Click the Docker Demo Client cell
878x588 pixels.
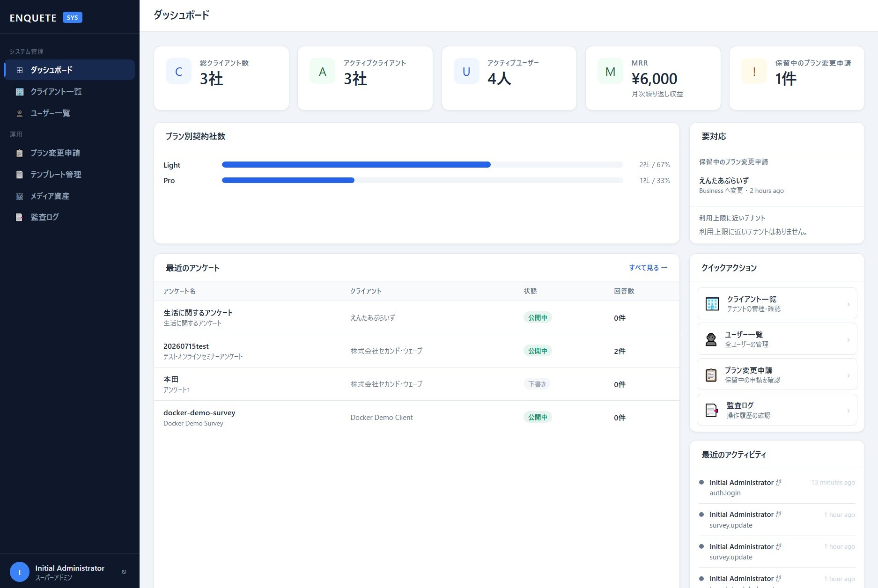click(x=382, y=417)
